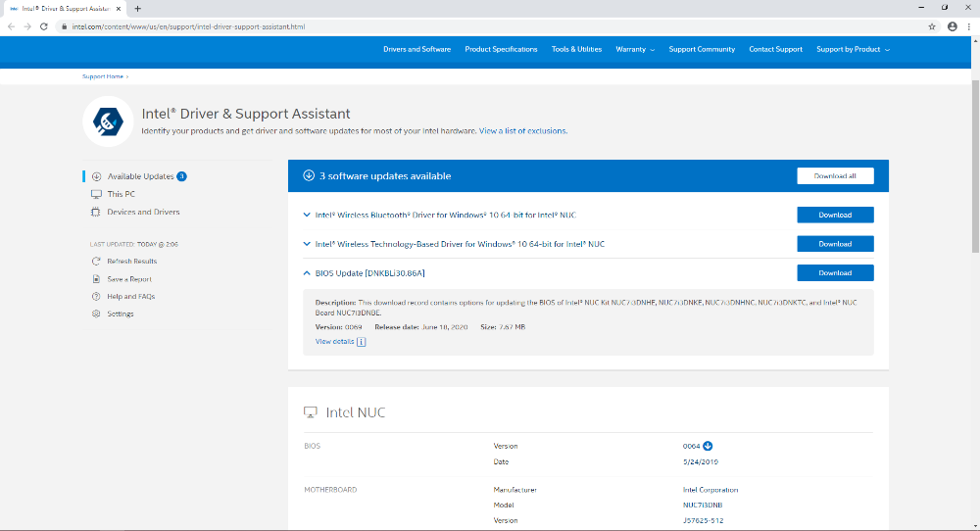Click the page vertical scrollbar thumb
The height and width of the screenshot is (531, 980).
tap(975, 167)
